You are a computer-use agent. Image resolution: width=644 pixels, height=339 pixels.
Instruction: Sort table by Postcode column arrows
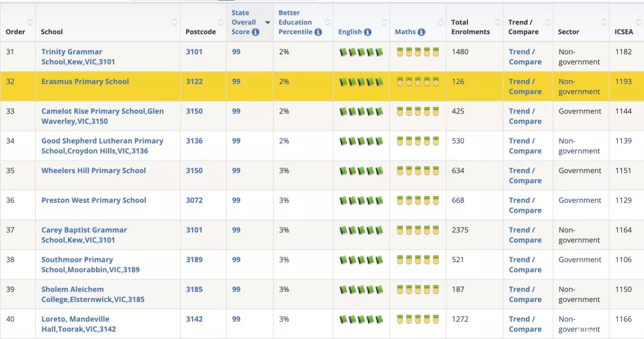[x=220, y=22]
